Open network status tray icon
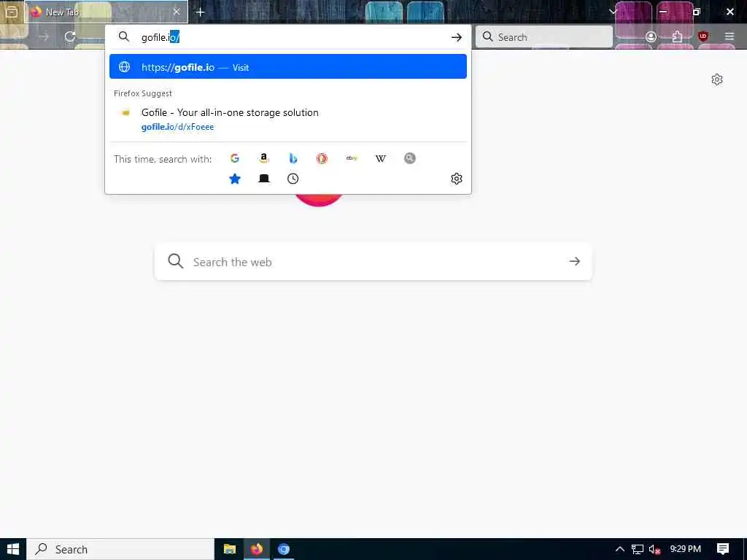Image resolution: width=747 pixels, height=560 pixels. 638,549
